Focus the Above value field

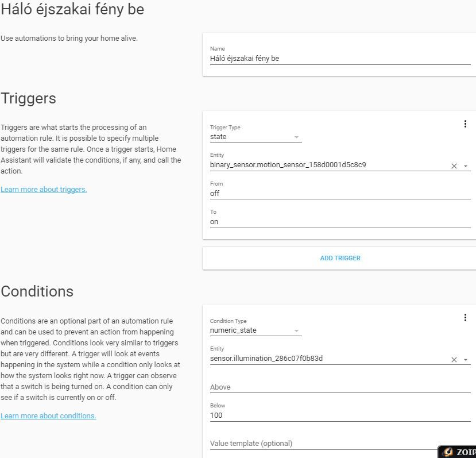click(x=340, y=387)
